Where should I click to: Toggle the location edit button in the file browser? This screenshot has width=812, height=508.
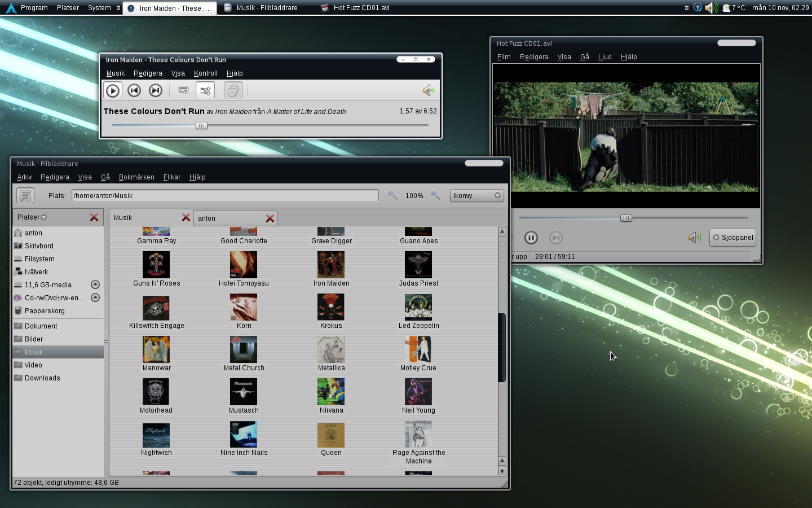[25, 196]
